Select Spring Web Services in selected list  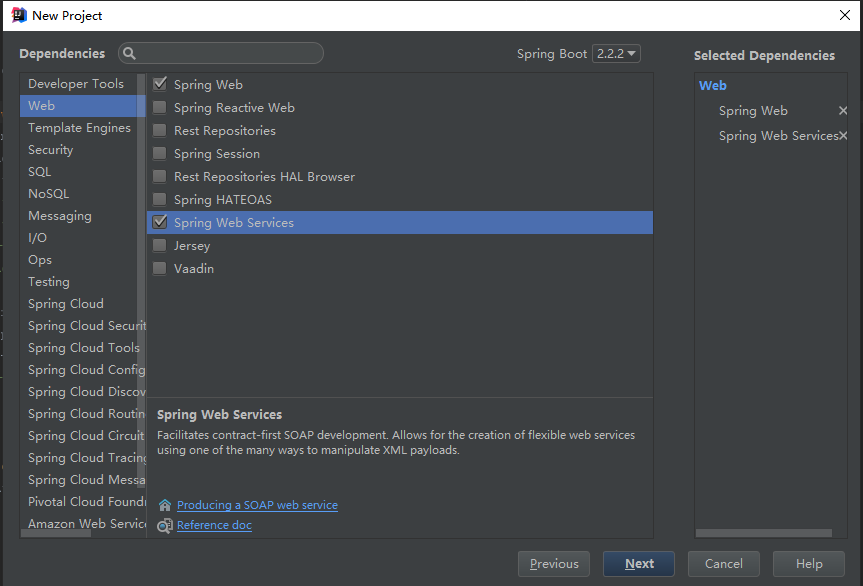[778, 135]
